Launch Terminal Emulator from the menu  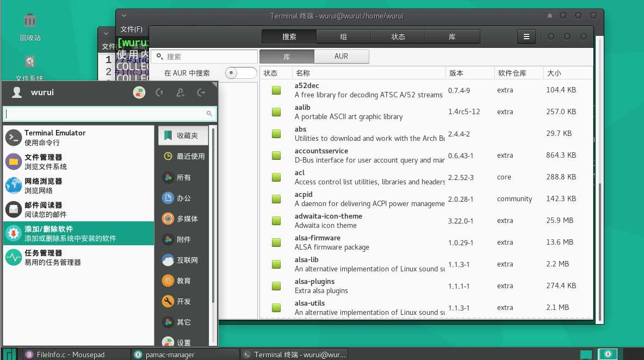[78, 138]
